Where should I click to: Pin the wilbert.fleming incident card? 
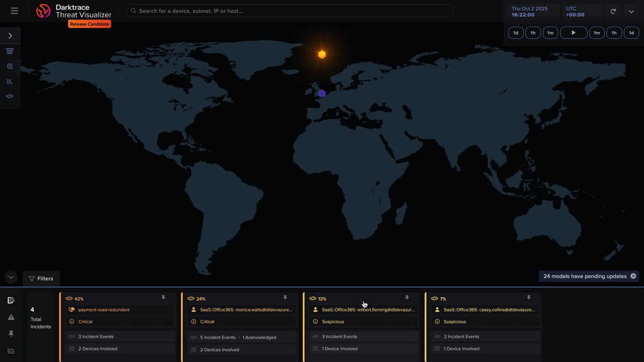(407, 298)
